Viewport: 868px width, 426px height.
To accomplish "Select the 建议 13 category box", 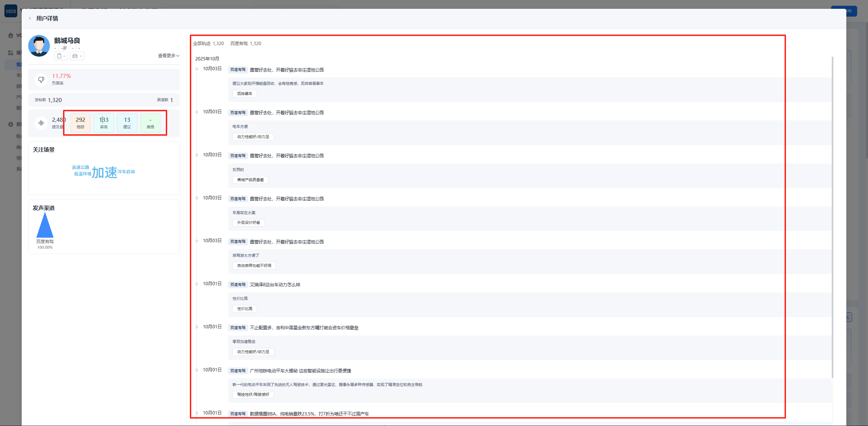I will (x=127, y=123).
